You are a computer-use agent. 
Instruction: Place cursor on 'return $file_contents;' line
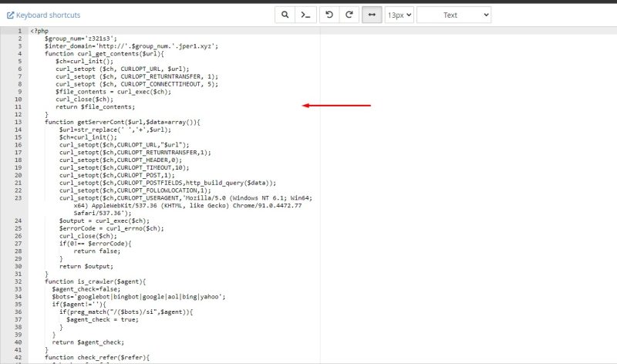(95, 106)
